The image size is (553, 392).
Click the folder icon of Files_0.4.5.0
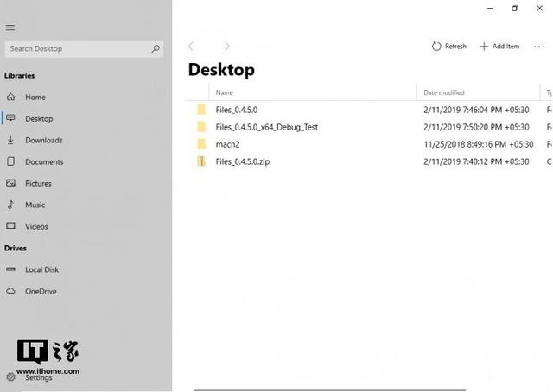(x=201, y=110)
